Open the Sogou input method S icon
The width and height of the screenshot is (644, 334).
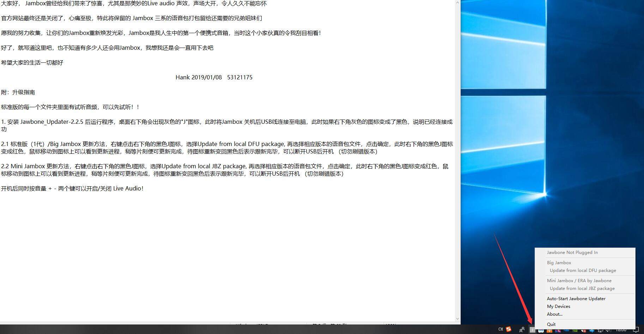509,329
